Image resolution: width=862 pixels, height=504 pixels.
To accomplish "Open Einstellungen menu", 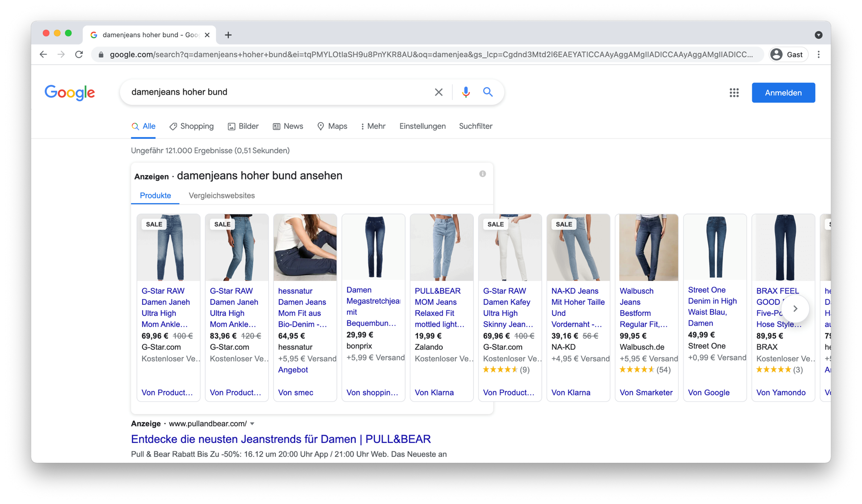I will (x=422, y=126).
